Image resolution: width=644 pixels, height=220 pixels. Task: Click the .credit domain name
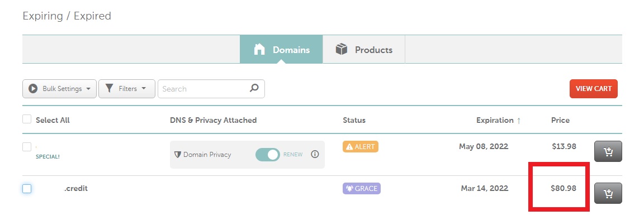pos(75,188)
